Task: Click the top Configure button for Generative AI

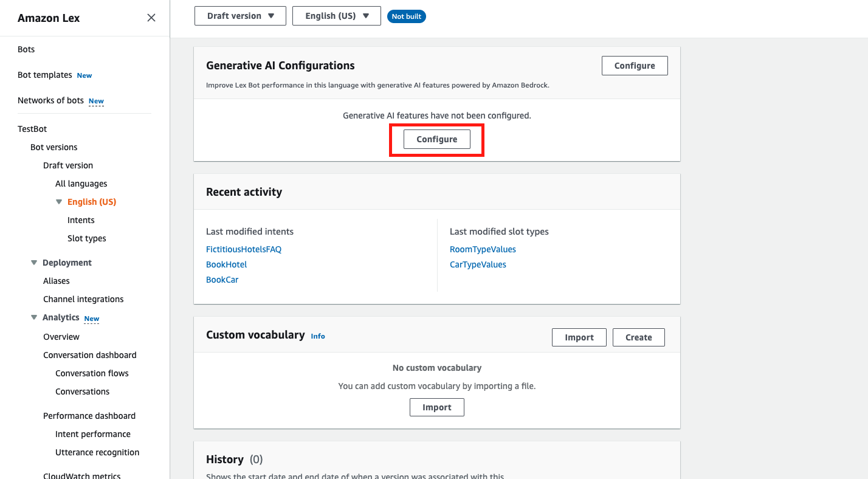Action: click(635, 65)
